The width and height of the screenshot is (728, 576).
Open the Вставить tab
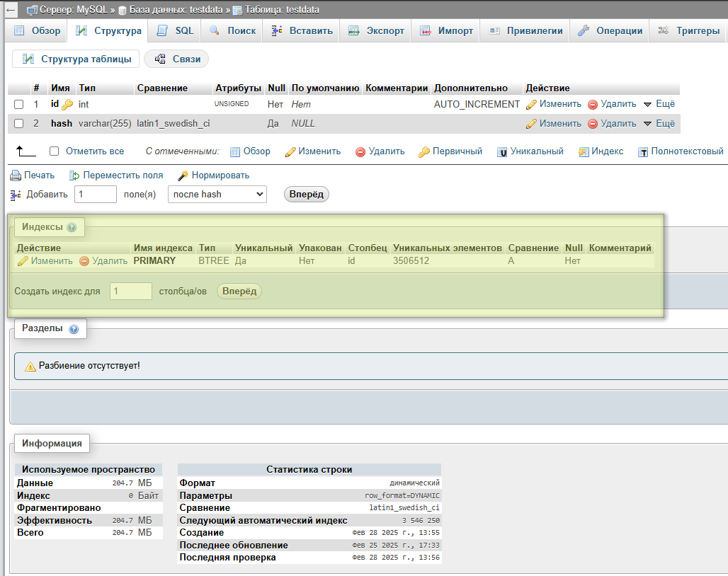pos(302,30)
